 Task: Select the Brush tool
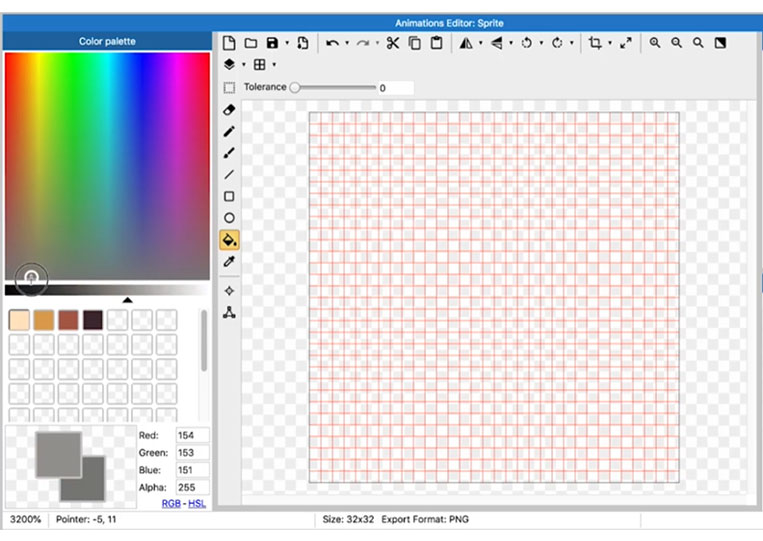click(229, 153)
